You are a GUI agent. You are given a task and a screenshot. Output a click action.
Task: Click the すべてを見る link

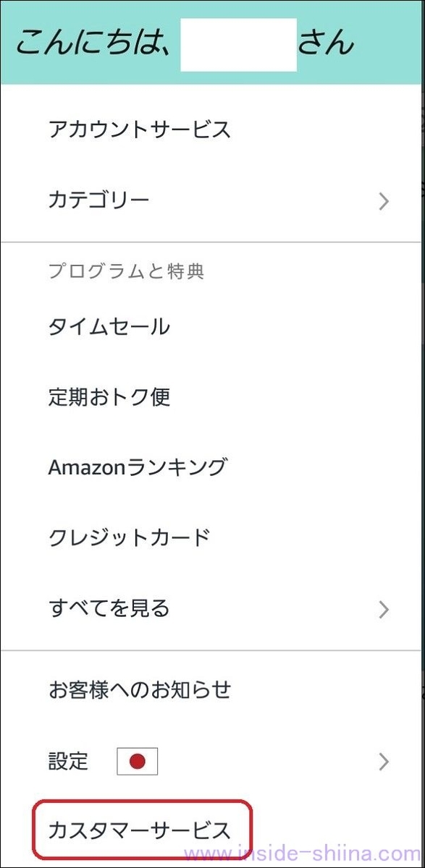click(x=109, y=610)
